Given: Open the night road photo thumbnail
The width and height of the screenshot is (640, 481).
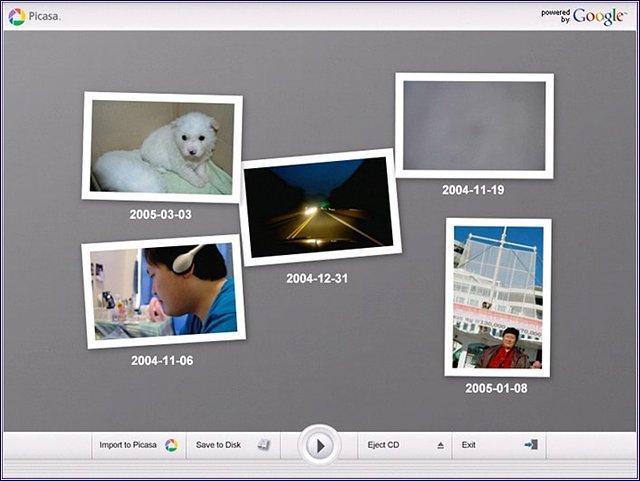Looking at the screenshot, I should coord(320,207).
